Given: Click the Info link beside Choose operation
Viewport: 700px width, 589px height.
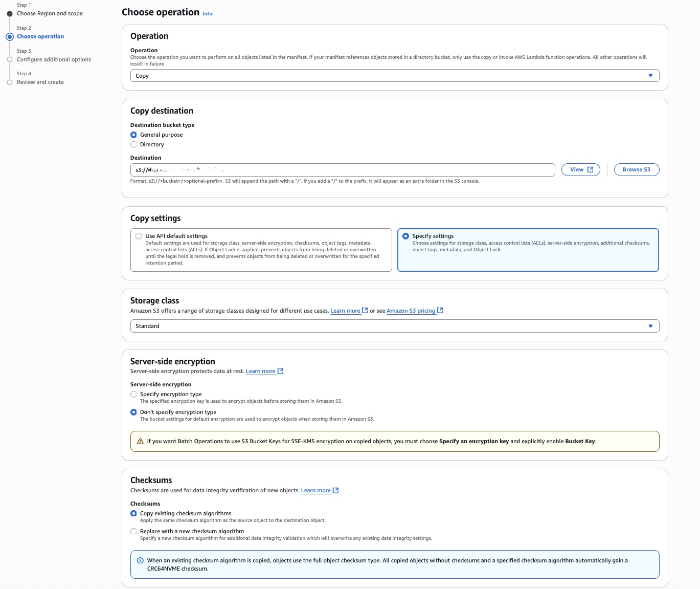Looking at the screenshot, I should (207, 14).
